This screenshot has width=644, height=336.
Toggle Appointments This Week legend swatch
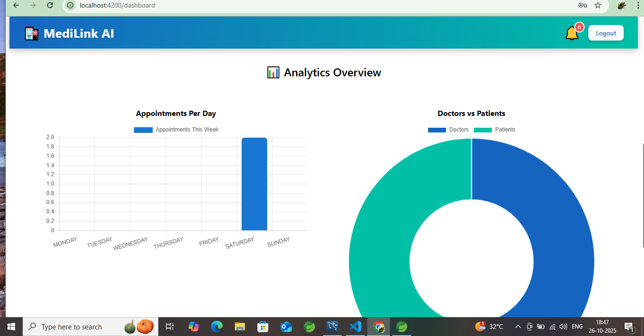tap(143, 130)
